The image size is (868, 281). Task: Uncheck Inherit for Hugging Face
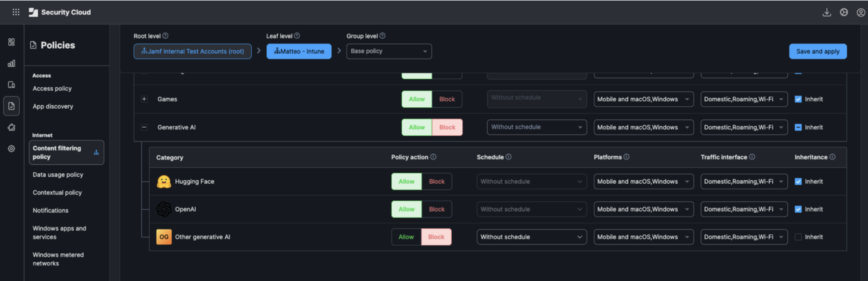[798, 182]
